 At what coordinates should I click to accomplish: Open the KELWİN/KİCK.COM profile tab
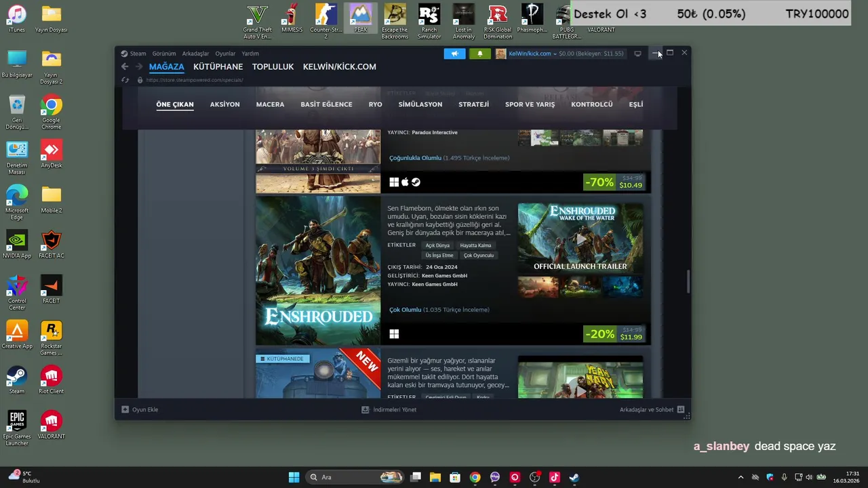(x=339, y=66)
